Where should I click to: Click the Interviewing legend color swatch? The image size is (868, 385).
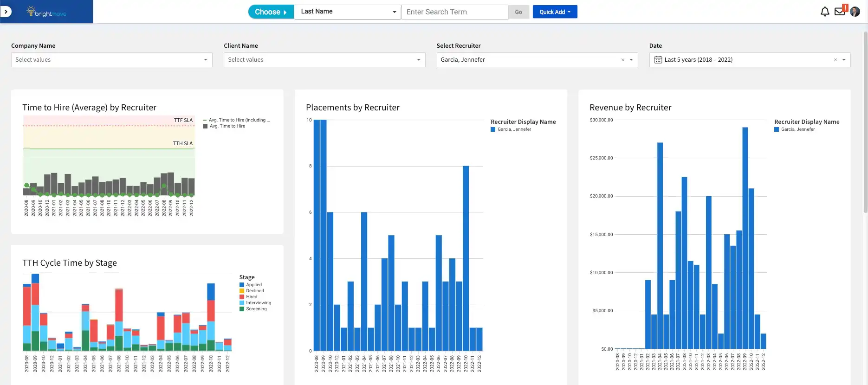(242, 303)
